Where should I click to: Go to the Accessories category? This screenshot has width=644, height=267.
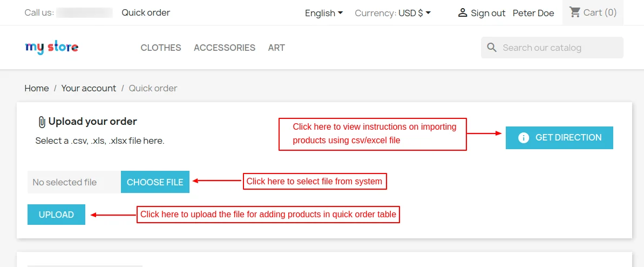pyautogui.click(x=225, y=48)
